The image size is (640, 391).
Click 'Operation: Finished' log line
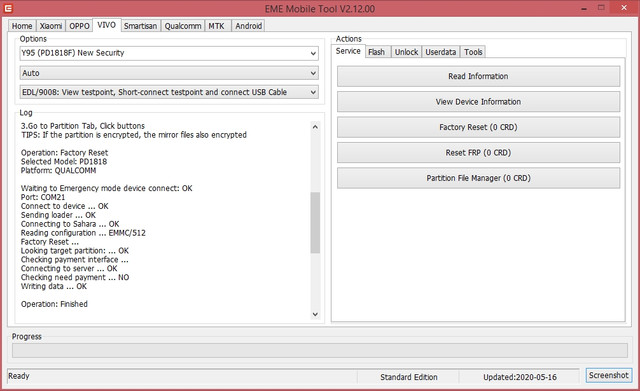pos(54,304)
